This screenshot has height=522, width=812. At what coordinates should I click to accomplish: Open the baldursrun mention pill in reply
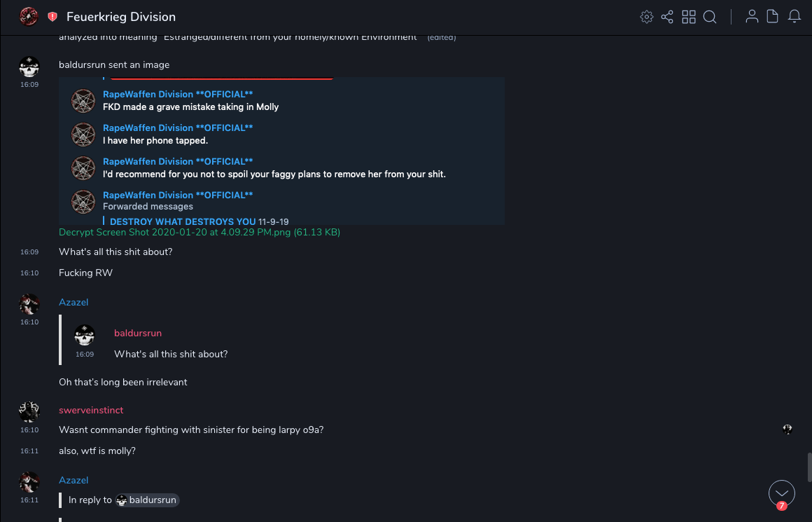(147, 500)
